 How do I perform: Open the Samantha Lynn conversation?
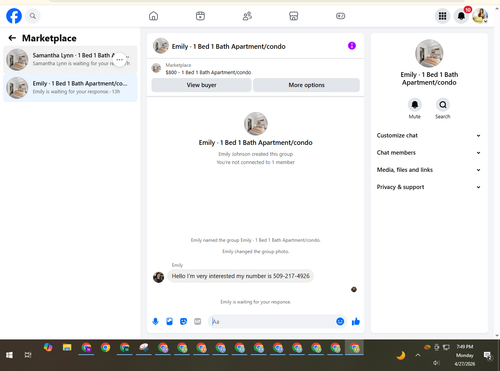(70, 59)
